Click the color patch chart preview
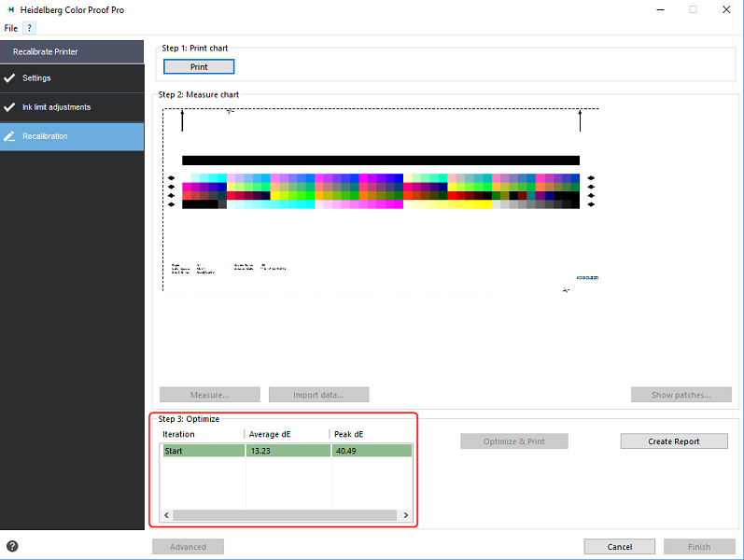The width and height of the screenshot is (744, 560). point(381,191)
